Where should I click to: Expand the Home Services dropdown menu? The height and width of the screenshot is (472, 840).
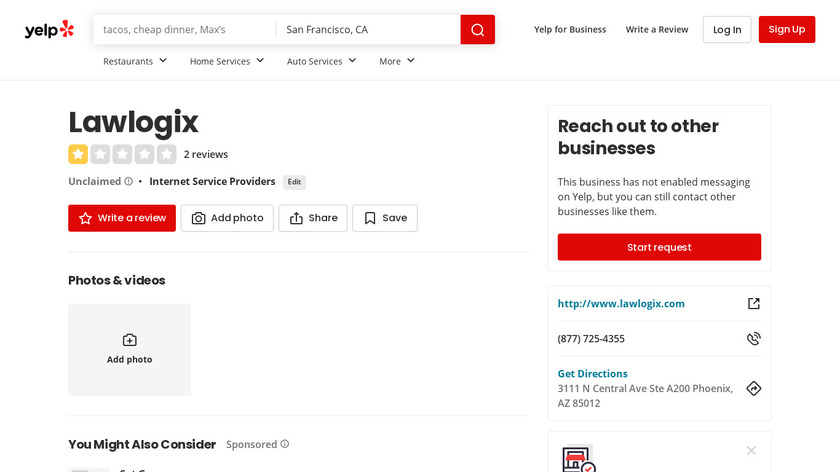click(x=227, y=61)
